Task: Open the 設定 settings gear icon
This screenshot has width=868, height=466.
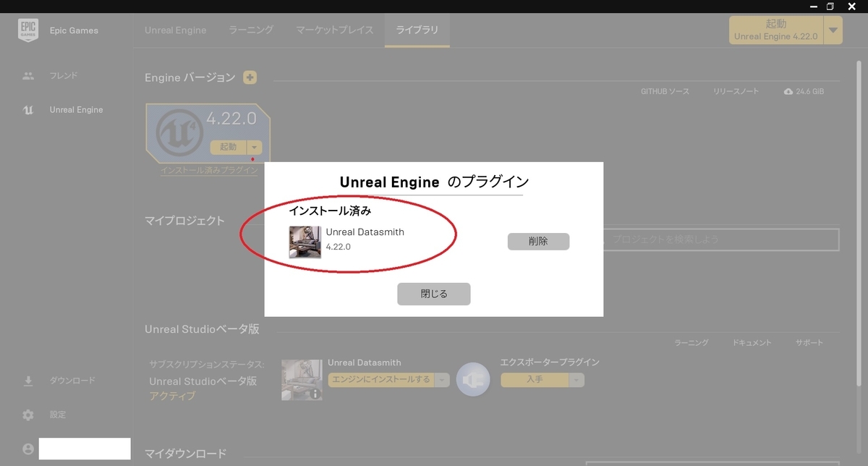Action: click(27, 415)
